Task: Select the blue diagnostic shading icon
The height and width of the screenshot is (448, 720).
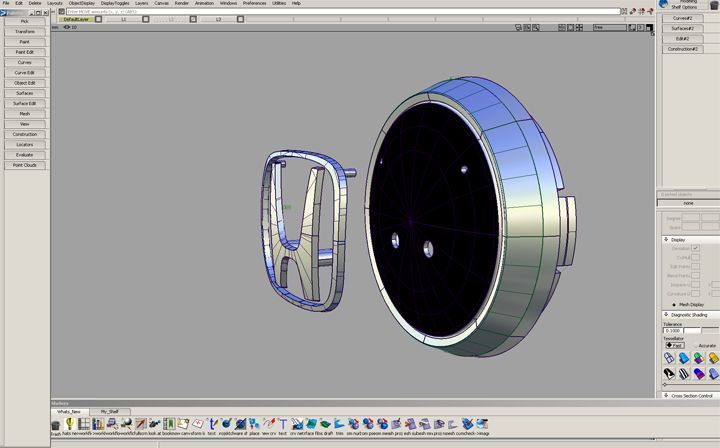Action: click(x=682, y=358)
